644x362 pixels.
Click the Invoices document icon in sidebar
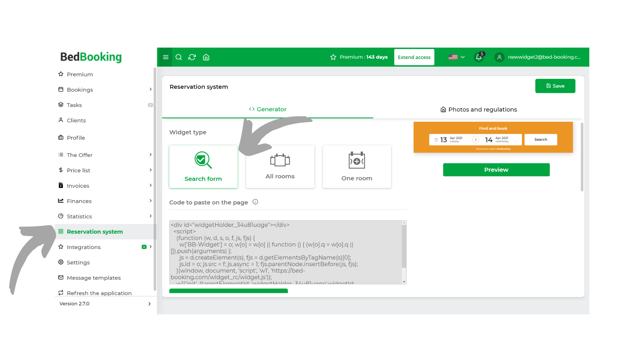61,185
